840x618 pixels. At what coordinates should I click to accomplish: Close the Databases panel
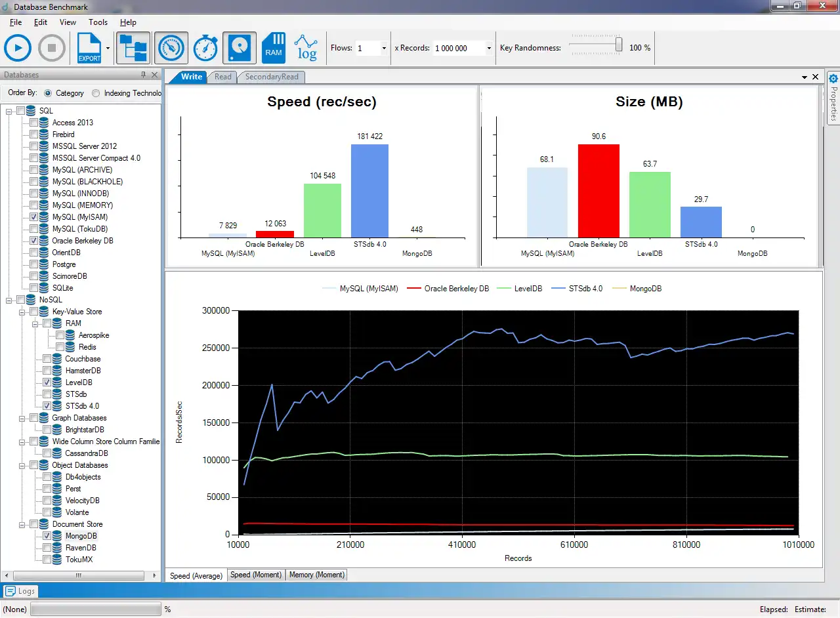(x=155, y=75)
